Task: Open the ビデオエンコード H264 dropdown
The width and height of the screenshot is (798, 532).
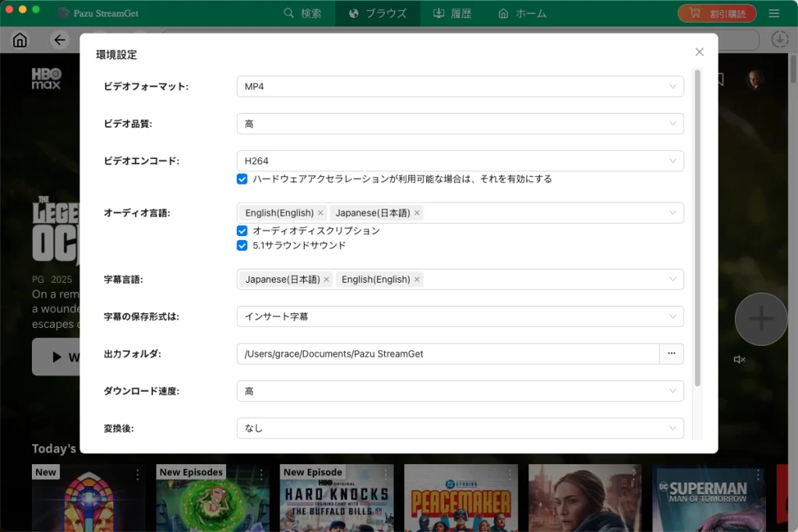Action: click(x=460, y=160)
